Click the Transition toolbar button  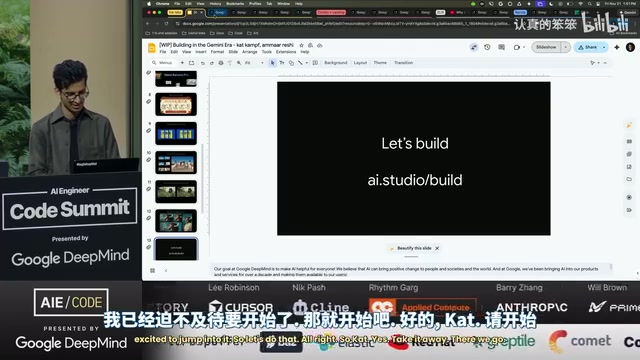click(403, 63)
